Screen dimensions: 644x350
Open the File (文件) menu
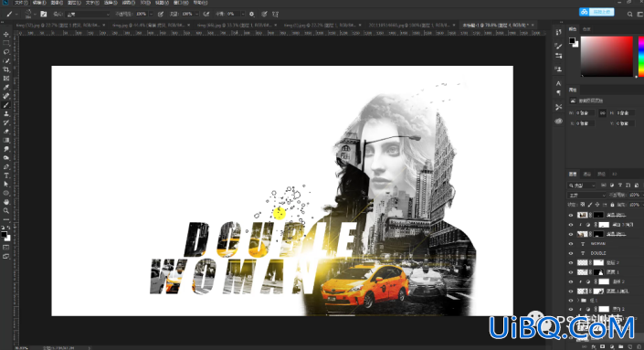[x=20, y=3]
